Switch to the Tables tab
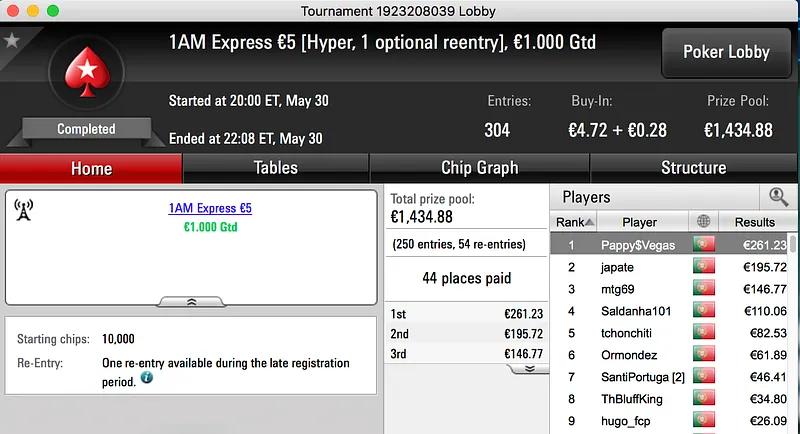The width and height of the screenshot is (800, 434). (275, 168)
